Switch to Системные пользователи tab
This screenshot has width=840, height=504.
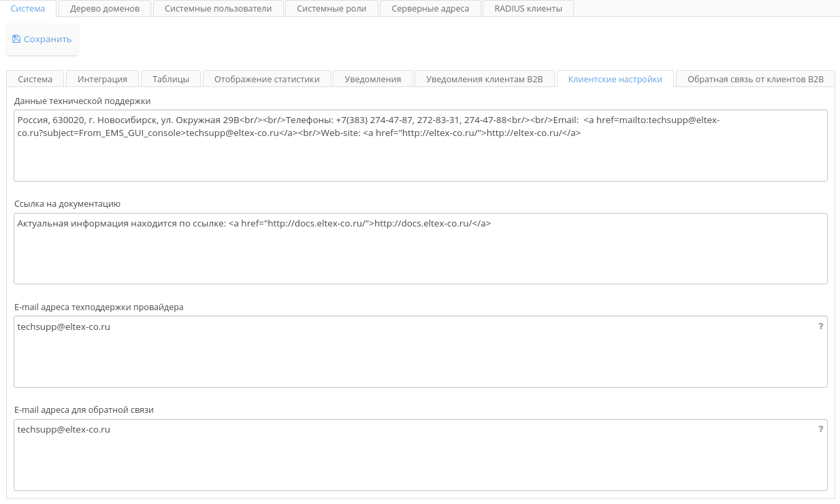[x=218, y=9]
